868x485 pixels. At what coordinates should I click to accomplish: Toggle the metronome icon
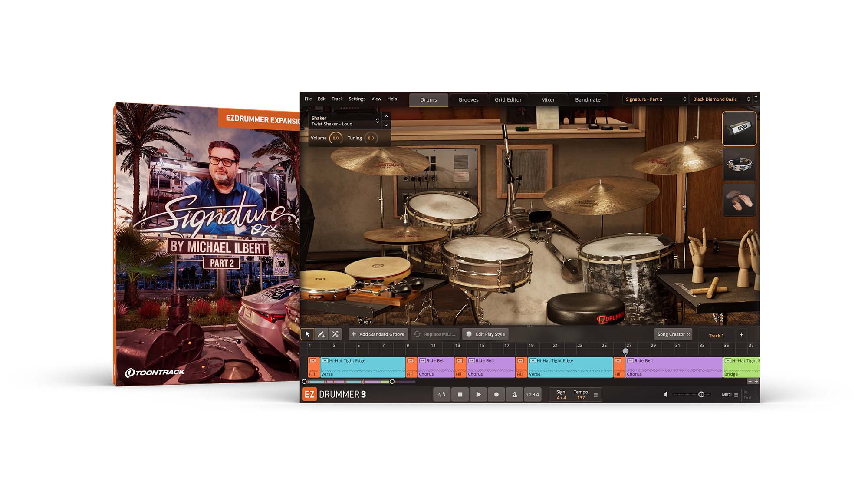(514, 394)
